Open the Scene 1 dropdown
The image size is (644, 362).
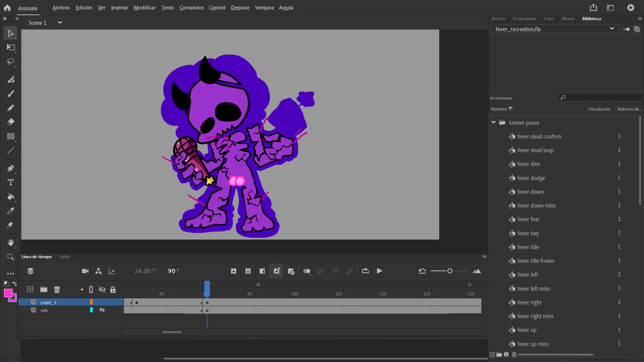click(x=60, y=22)
